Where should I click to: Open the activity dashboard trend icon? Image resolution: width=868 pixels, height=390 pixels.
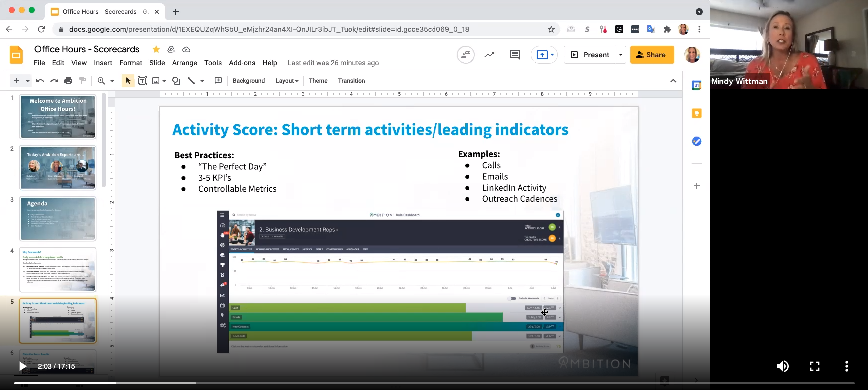click(489, 55)
